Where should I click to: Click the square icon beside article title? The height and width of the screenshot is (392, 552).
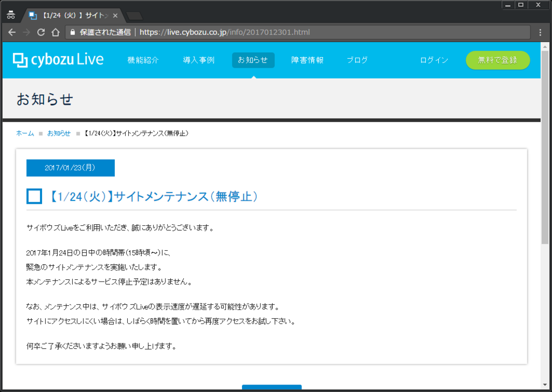(x=34, y=196)
